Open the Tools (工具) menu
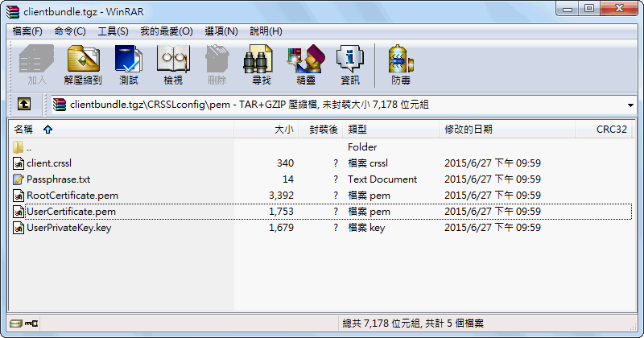 click(113, 31)
